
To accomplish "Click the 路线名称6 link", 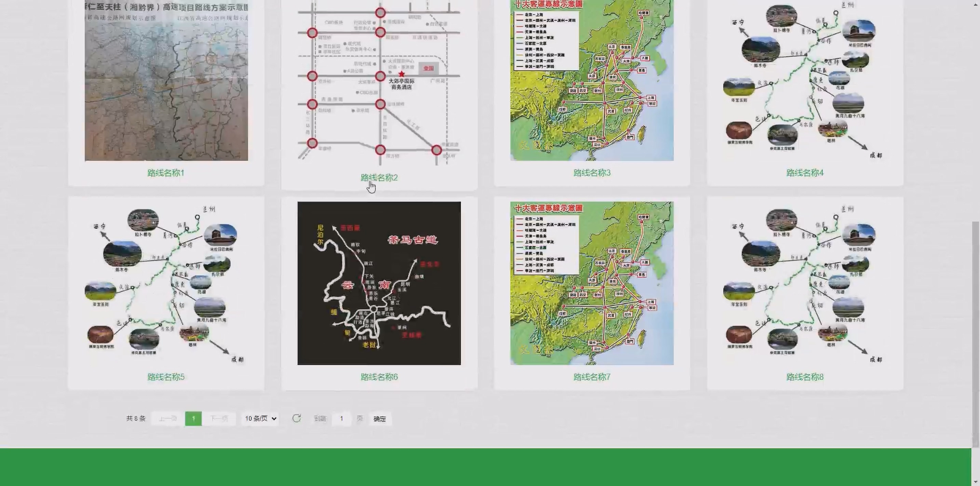I will pos(379,377).
